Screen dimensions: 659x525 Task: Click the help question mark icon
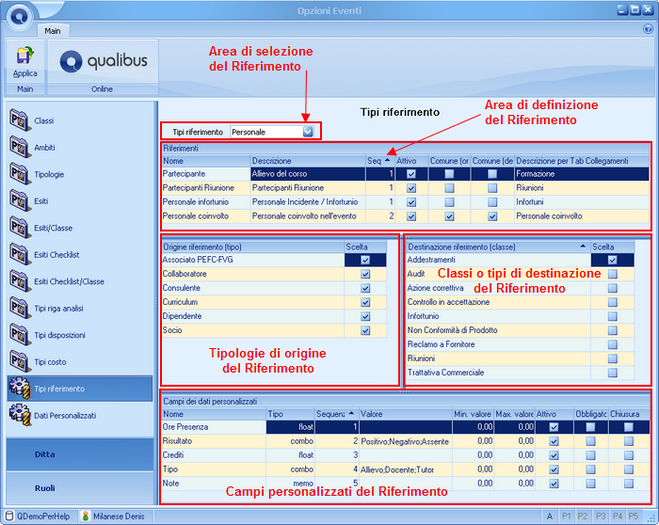click(x=648, y=29)
